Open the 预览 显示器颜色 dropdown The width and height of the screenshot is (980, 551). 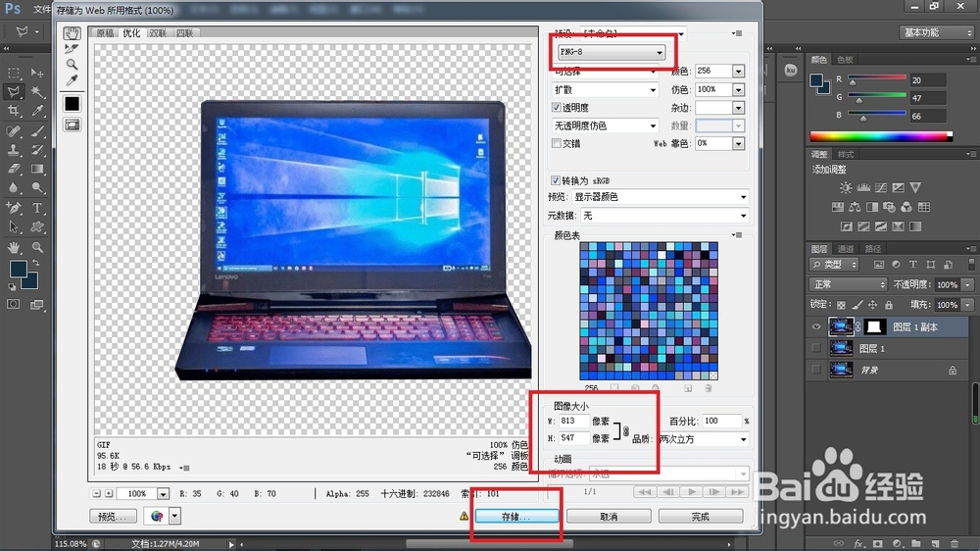coord(661,197)
